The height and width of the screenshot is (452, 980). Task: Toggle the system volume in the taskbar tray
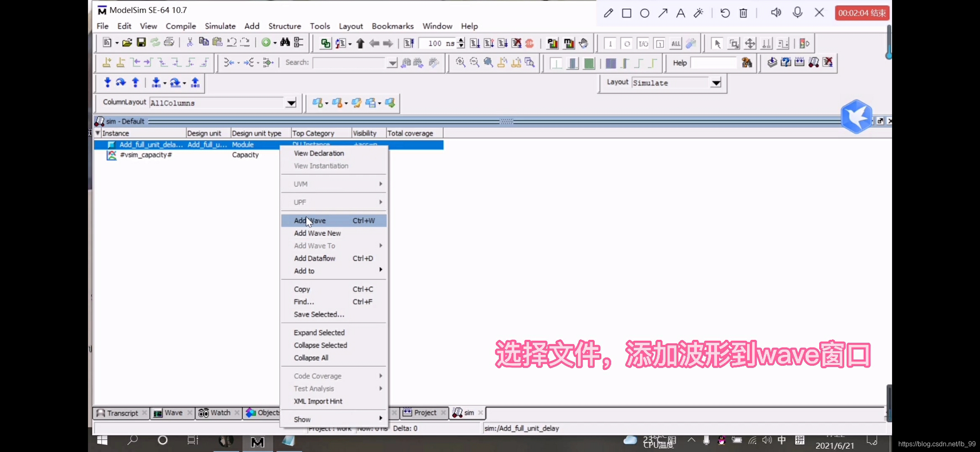tap(767, 440)
